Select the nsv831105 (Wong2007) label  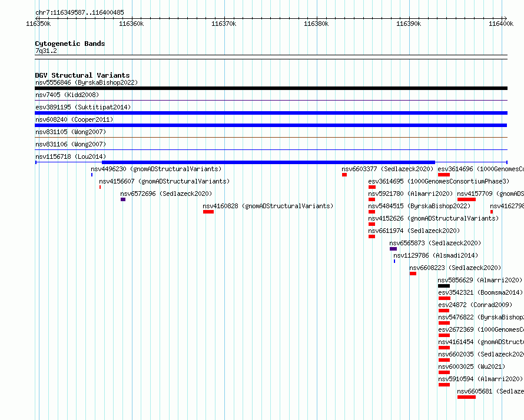pyautogui.click(x=71, y=132)
